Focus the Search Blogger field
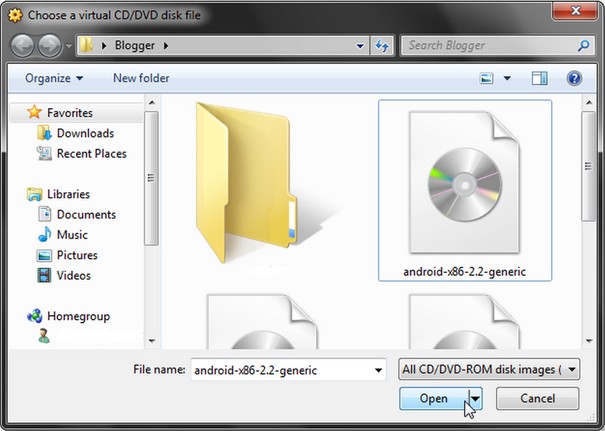Viewport: 605px width, 431px height. pyautogui.click(x=497, y=46)
